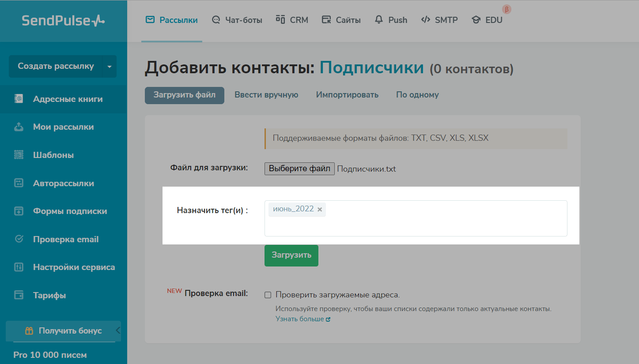Open the 'Импортировать' tab

(x=347, y=95)
